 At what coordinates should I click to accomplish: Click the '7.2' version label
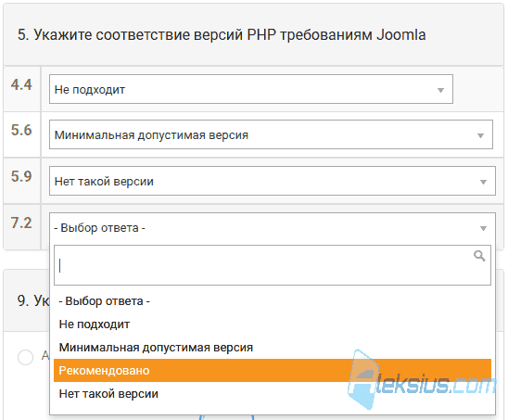point(21,223)
